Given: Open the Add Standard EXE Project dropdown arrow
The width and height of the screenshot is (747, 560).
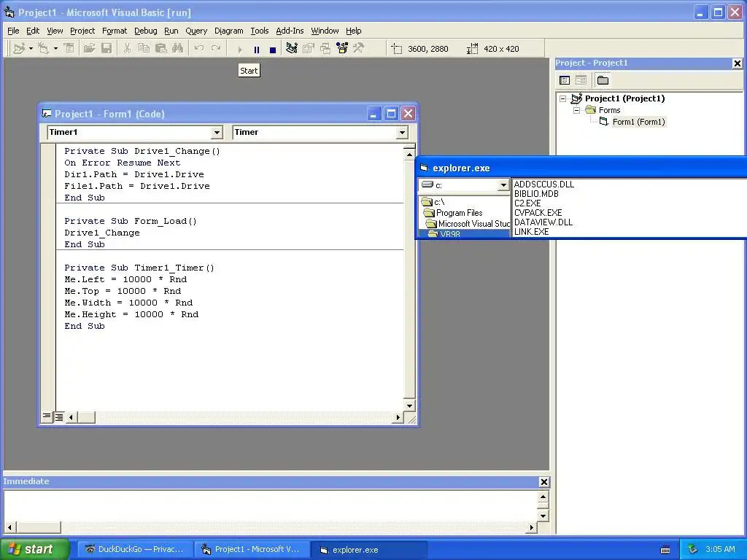Looking at the screenshot, I should point(31,49).
